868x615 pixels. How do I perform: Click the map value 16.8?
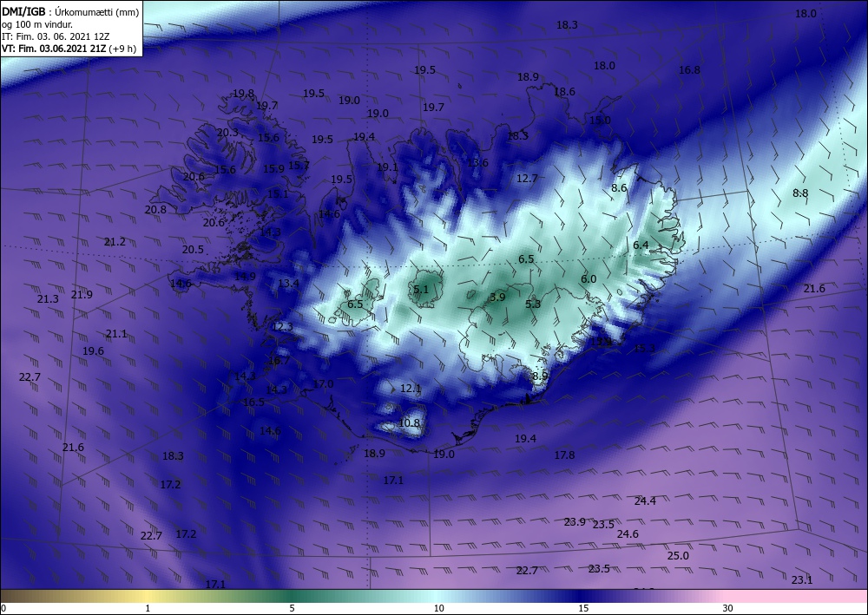click(689, 70)
